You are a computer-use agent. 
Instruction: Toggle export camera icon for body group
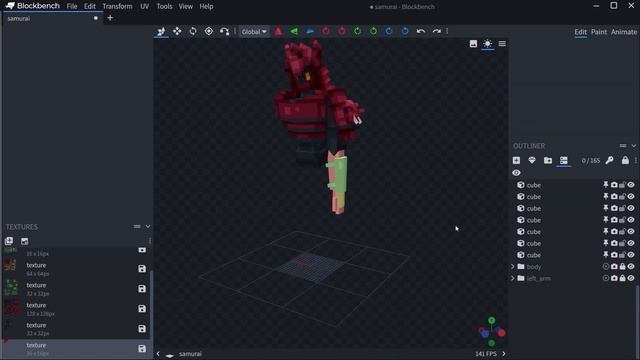[x=614, y=267]
